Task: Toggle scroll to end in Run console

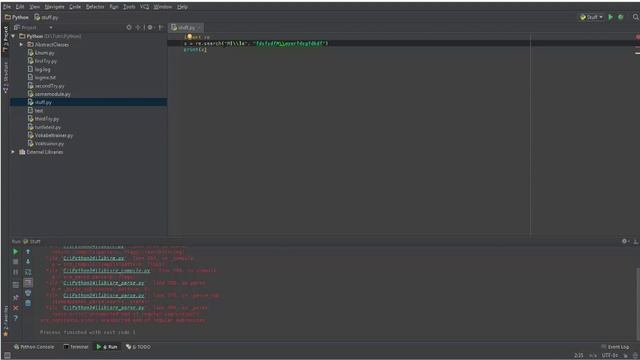Action: tap(28, 282)
